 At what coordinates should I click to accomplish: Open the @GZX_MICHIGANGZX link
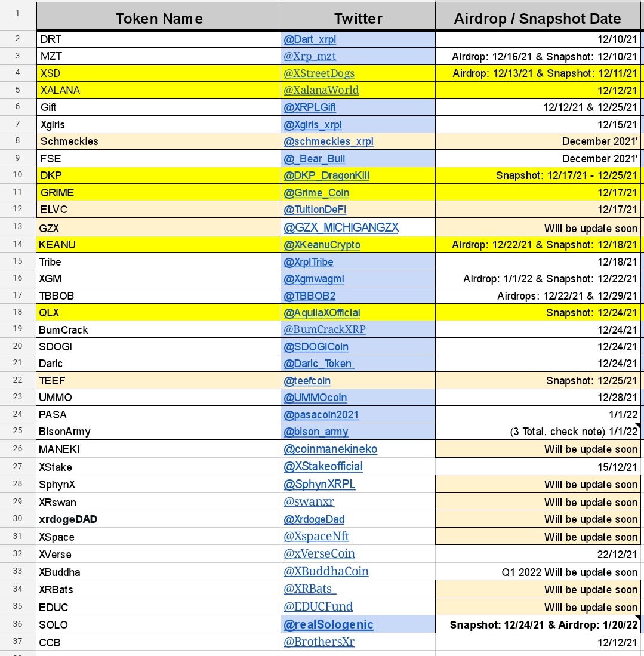(341, 227)
